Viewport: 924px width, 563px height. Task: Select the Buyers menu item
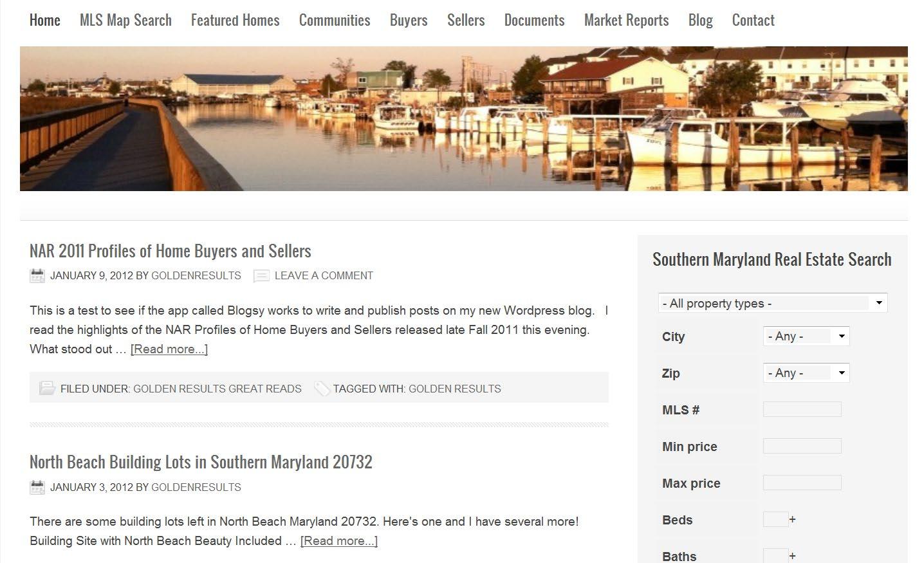(x=409, y=20)
